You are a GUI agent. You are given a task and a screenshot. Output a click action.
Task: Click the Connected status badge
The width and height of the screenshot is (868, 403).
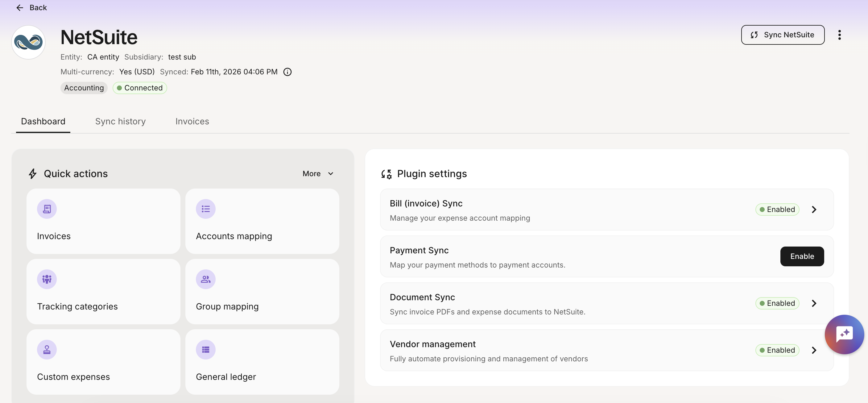tap(139, 88)
